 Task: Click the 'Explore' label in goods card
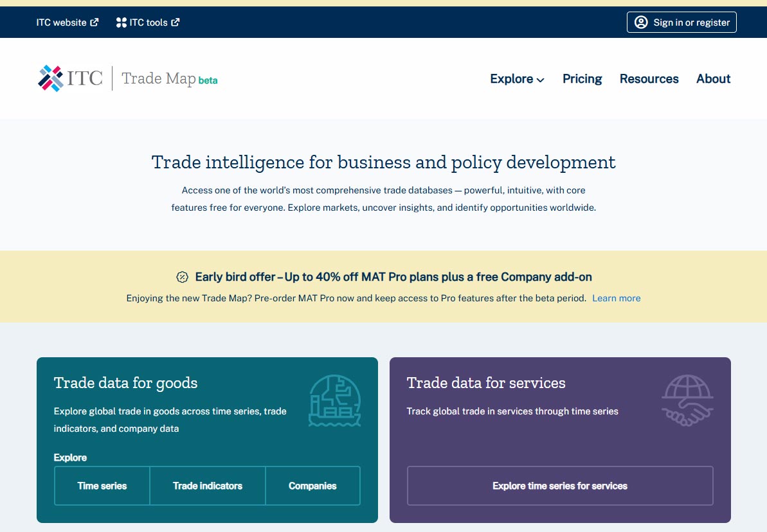[x=70, y=457]
